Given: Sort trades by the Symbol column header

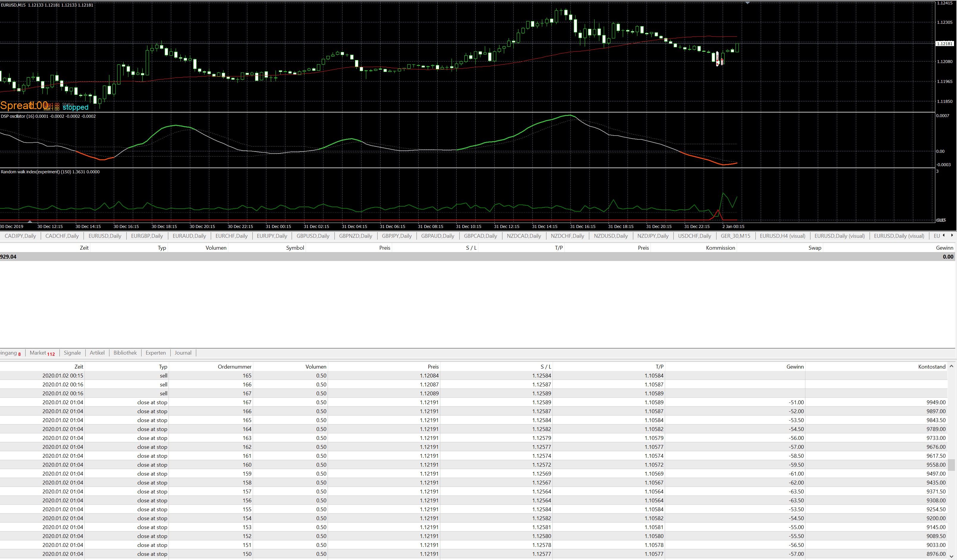Looking at the screenshot, I should pyautogui.click(x=295, y=248).
